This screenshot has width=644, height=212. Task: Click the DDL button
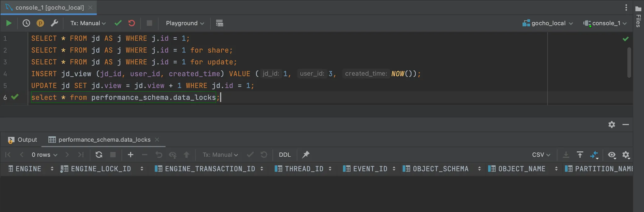point(285,155)
